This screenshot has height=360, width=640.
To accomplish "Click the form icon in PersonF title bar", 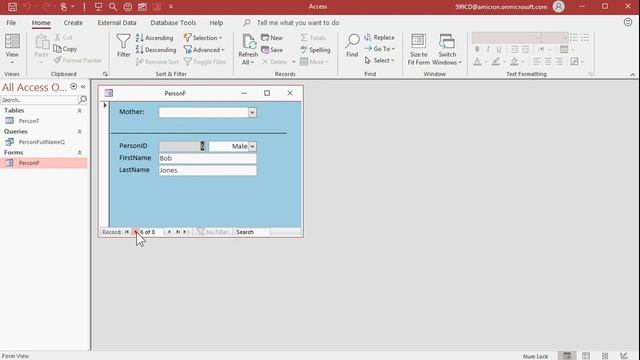I will [x=109, y=93].
